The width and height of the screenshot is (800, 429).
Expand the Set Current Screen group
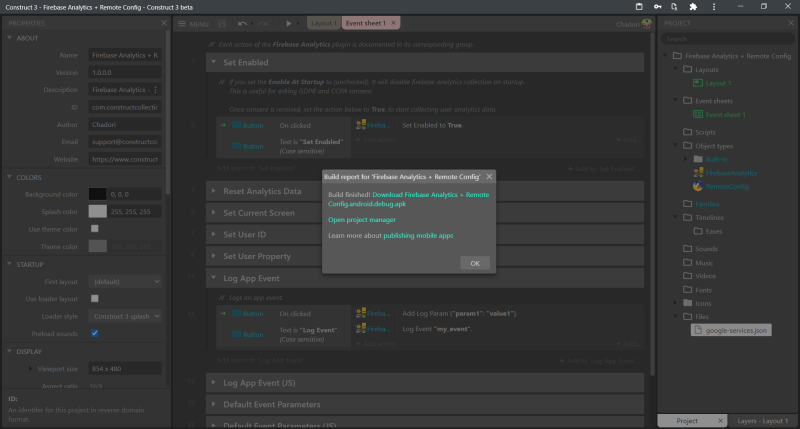214,213
